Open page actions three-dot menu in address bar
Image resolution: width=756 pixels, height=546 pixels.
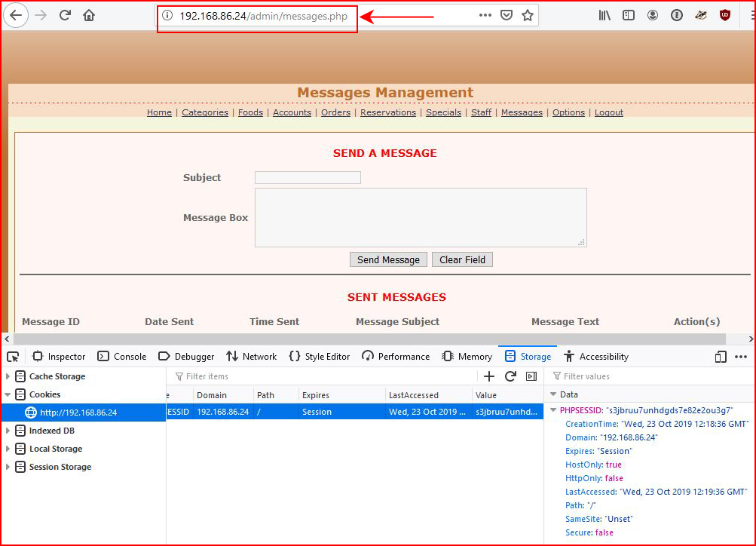click(x=485, y=15)
